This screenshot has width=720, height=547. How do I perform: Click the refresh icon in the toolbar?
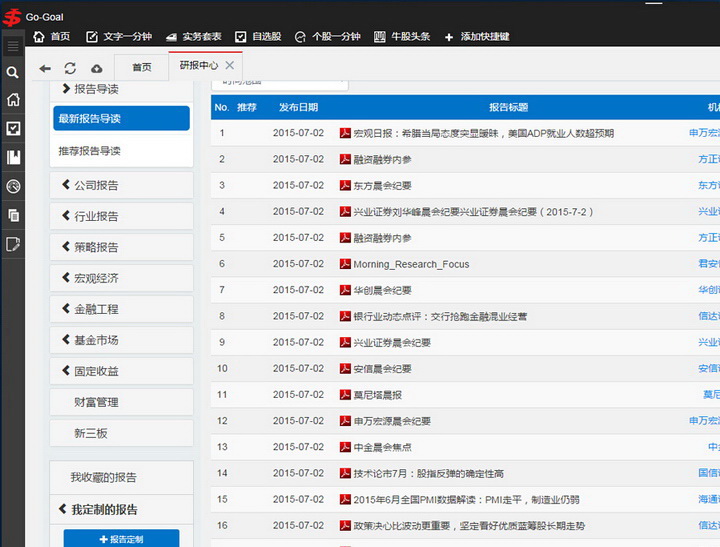[x=70, y=68]
